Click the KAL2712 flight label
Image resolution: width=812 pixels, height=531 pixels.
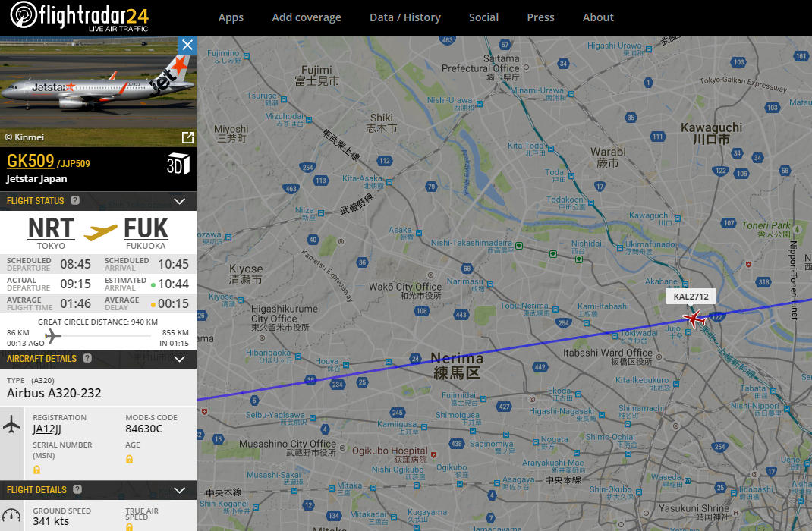click(x=691, y=297)
